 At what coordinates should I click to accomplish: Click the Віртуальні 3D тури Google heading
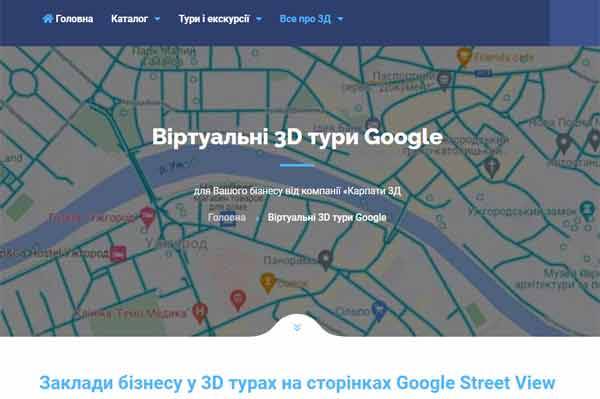[297, 137]
